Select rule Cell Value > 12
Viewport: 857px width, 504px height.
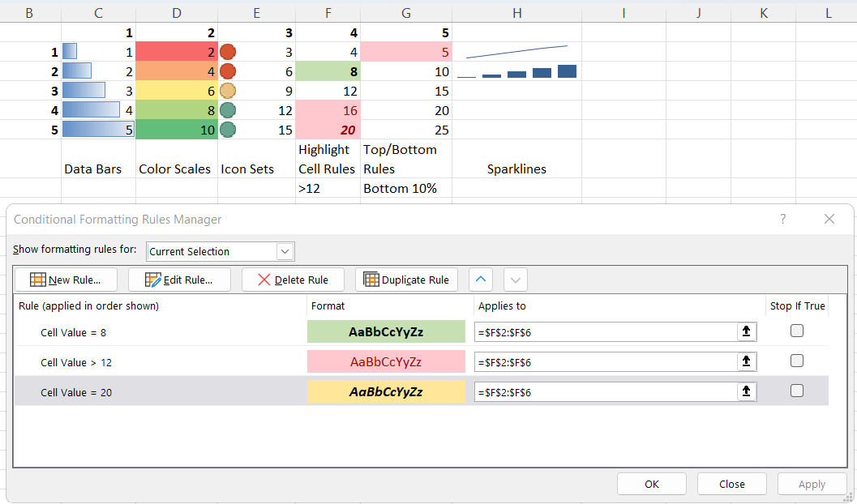click(76, 362)
